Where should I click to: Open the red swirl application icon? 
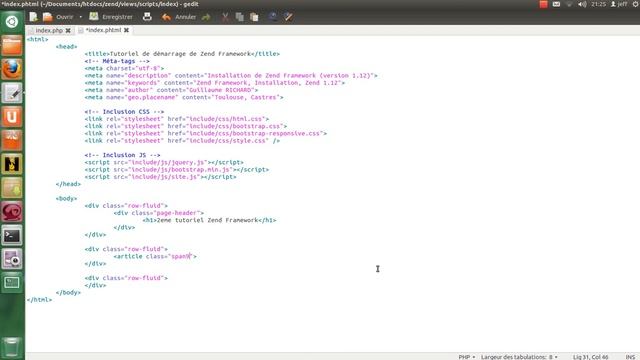click(x=12, y=211)
